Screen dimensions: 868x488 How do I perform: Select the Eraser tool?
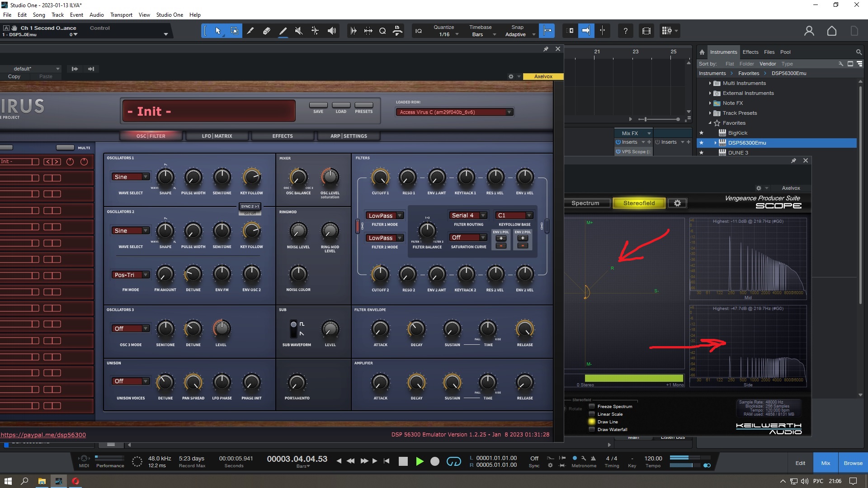[266, 31]
